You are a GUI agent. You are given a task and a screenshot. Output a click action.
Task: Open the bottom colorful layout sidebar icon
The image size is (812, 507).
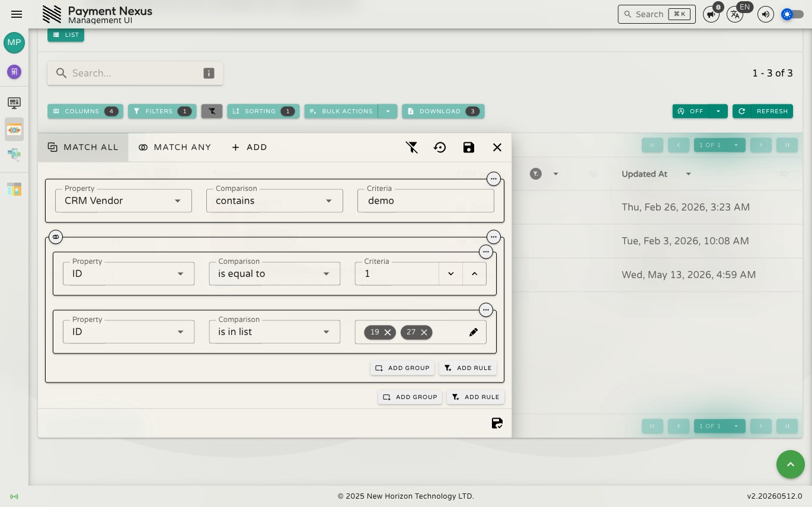14,189
